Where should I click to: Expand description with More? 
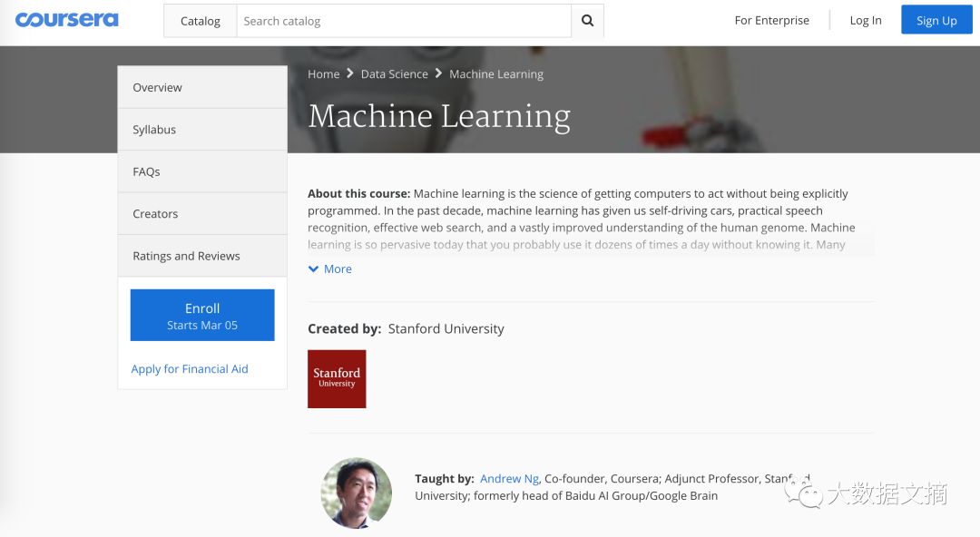point(330,268)
